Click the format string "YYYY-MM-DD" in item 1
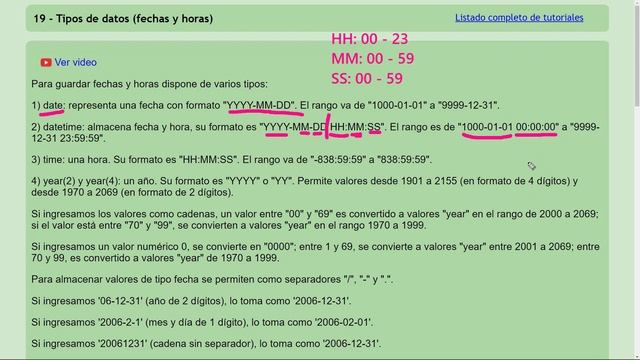The image size is (640, 360). click(x=259, y=105)
